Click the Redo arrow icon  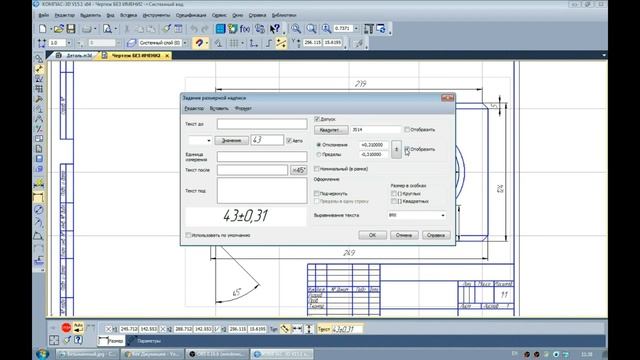click(205, 29)
